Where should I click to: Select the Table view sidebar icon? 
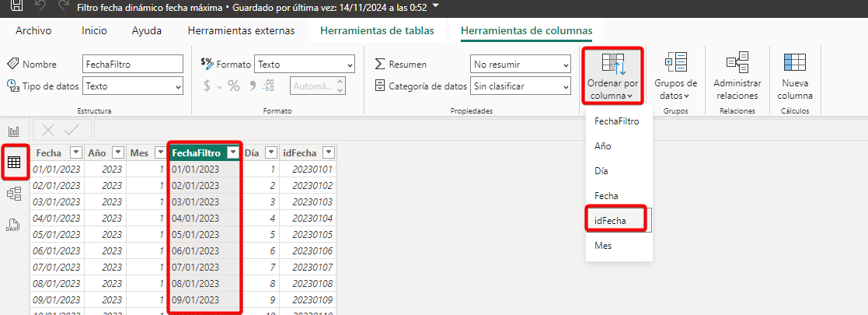pyautogui.click(x=13, y=163)
